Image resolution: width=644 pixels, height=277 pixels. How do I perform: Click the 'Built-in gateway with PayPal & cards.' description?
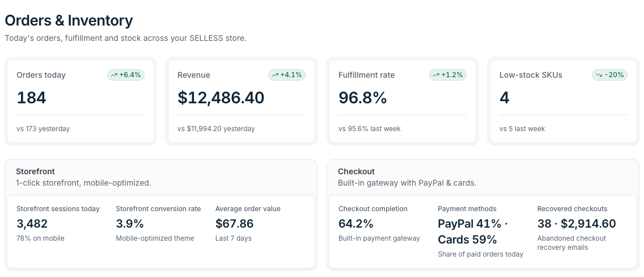pyautogui.click(x=407, y=183)
